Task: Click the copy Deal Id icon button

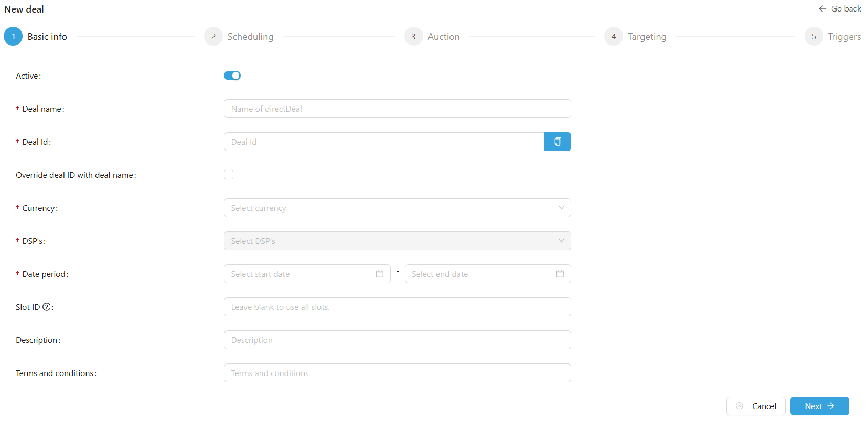Action: pos(558,142)
